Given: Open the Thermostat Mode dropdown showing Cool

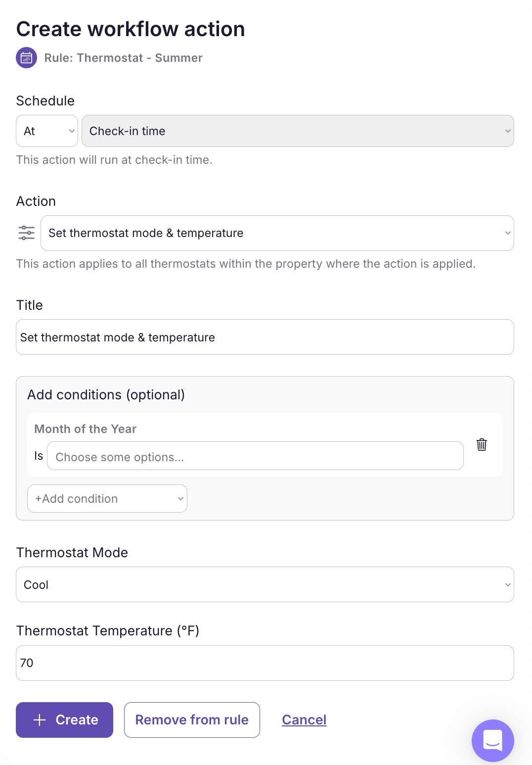Looking at the screenshot, I should click(x=265, y=584).
